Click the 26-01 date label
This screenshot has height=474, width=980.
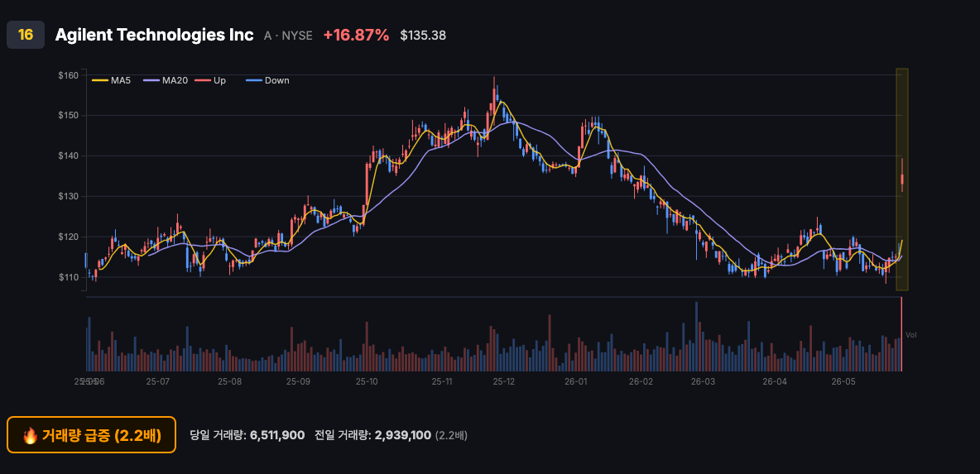click(575, 381)
